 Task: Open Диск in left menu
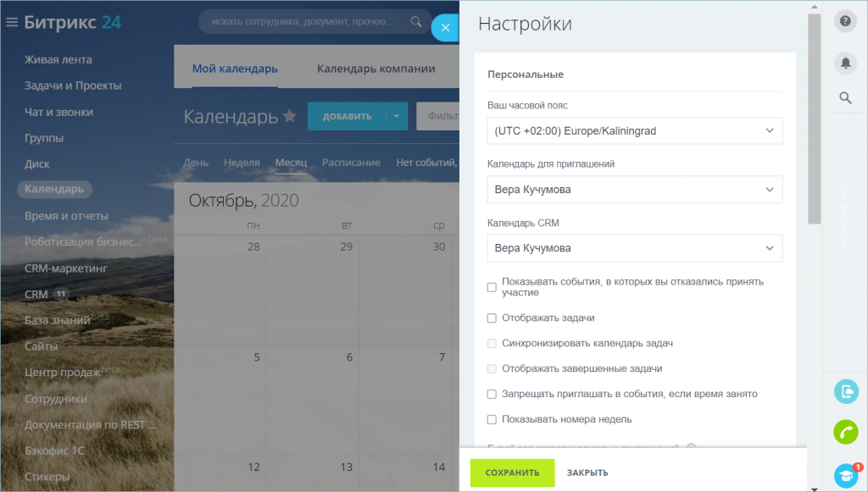(x=36, y=164)
